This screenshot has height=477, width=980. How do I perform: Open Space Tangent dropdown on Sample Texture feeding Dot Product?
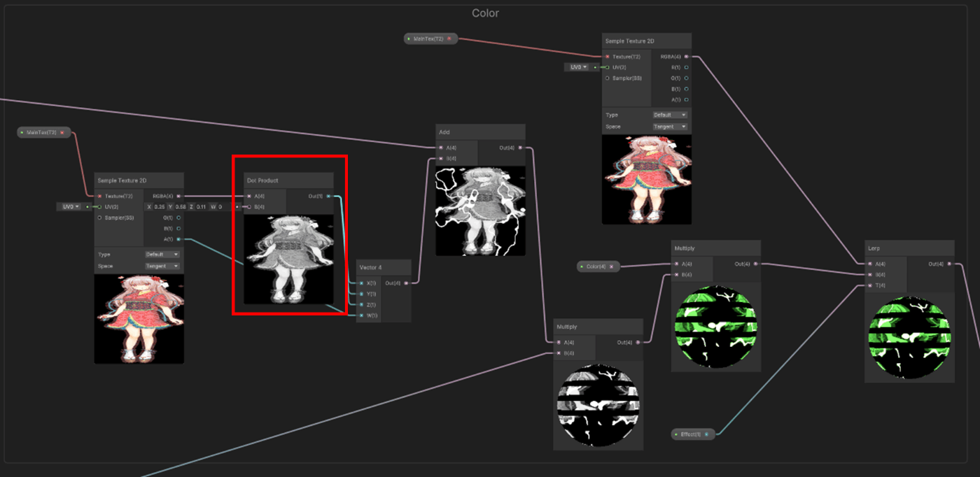(x=162, y=266)
